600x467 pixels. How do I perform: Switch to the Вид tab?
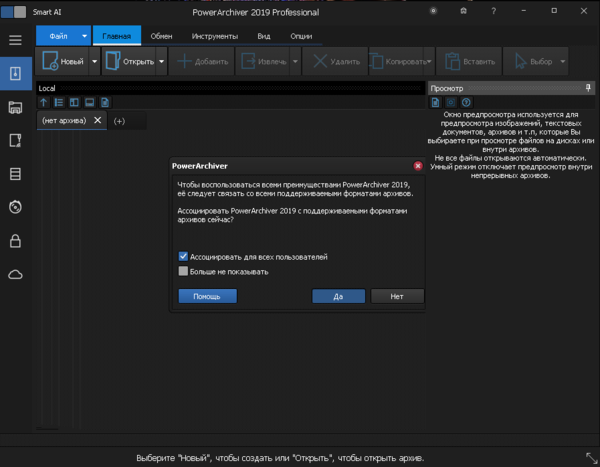(264, 36)
